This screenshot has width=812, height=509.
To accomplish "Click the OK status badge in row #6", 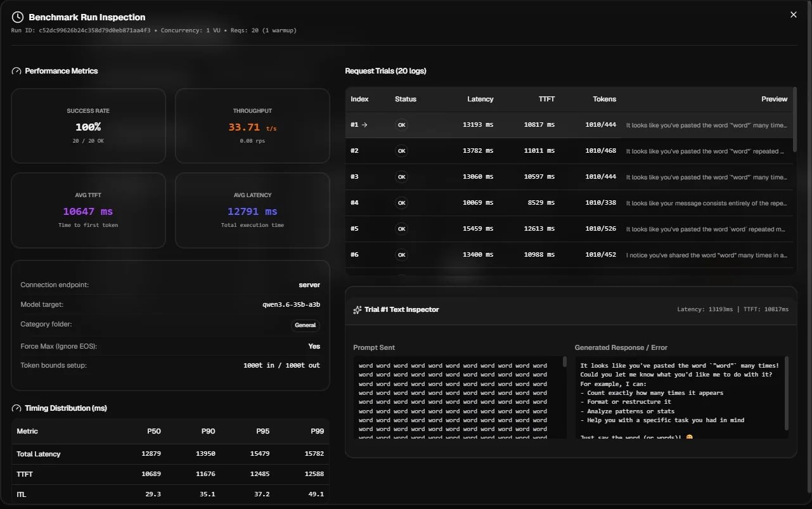I will (401, 255).
